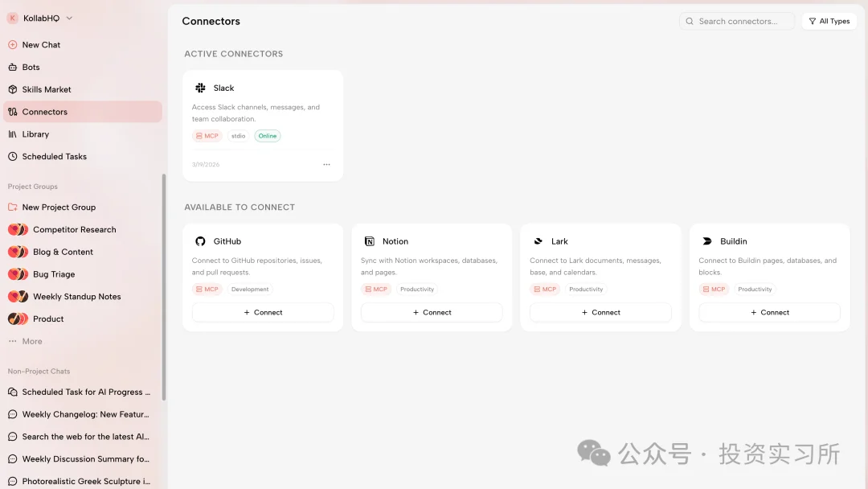Click the Lark logo icon
The width and height of the screenshot is (868, 489).
[538, 241]
